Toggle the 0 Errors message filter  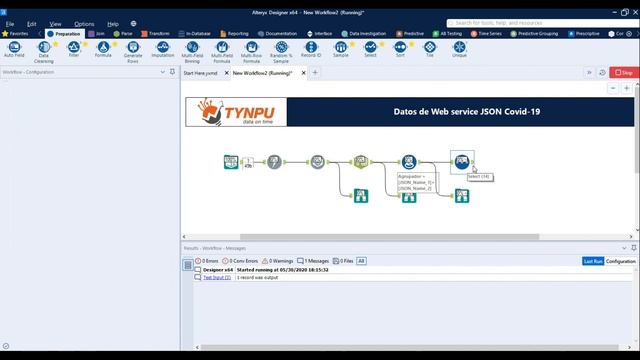[207, 261]
